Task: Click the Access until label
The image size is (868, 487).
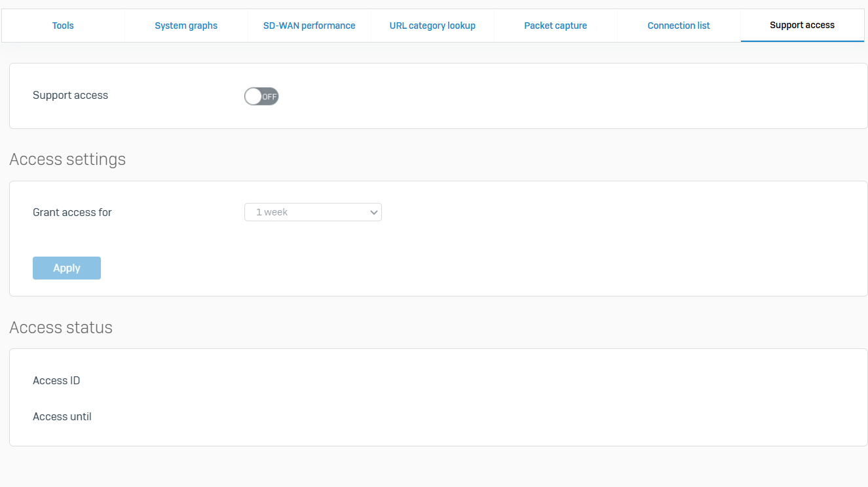Action: (x=62, y=416)
